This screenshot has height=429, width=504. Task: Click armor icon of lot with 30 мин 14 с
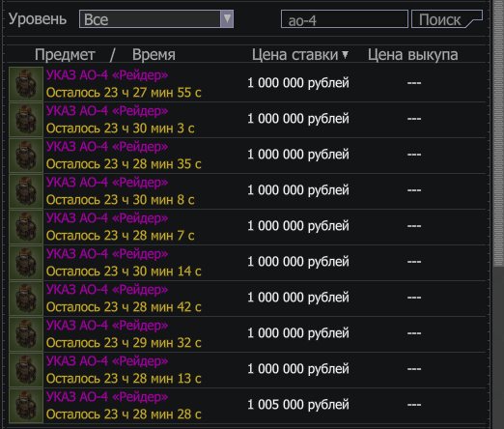point(26,263)
